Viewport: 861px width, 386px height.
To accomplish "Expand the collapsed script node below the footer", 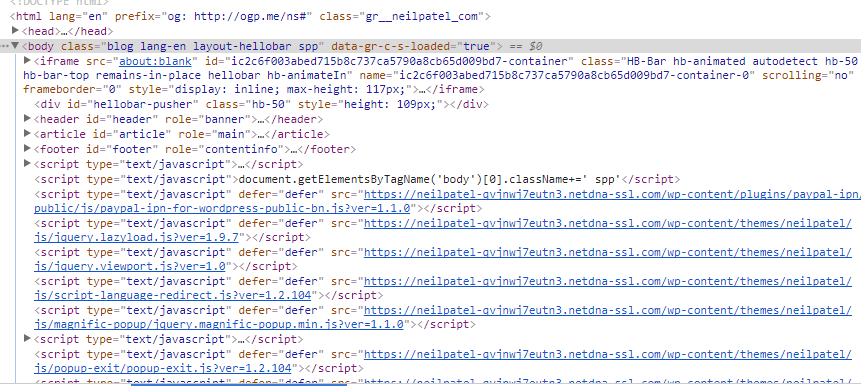I will [27, 163].
